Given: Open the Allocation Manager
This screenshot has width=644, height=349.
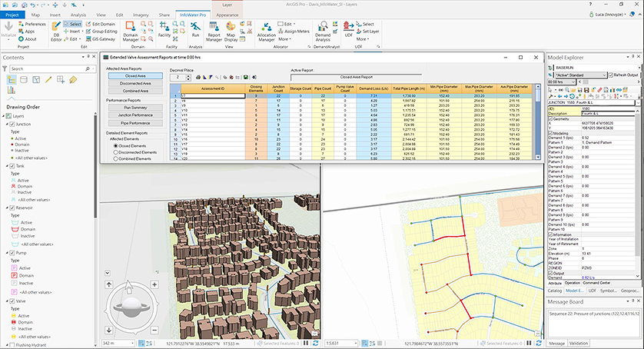Looking at the screenshot, I should 266,32.
